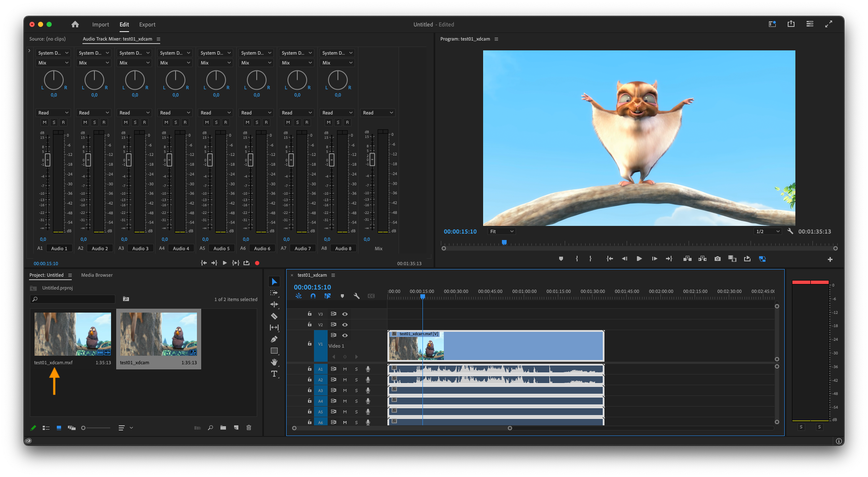
Task: Switch to the Import tab
Action: 100,24
